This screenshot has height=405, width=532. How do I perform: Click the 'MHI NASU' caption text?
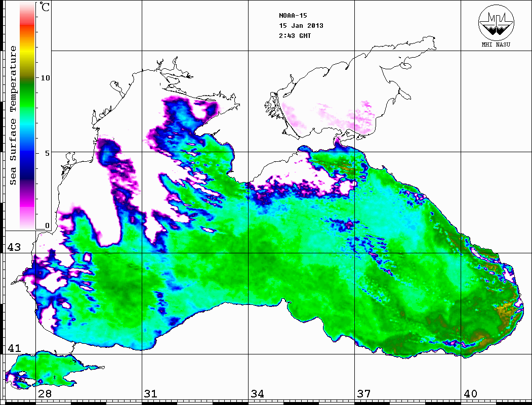[x=496, y=44]
